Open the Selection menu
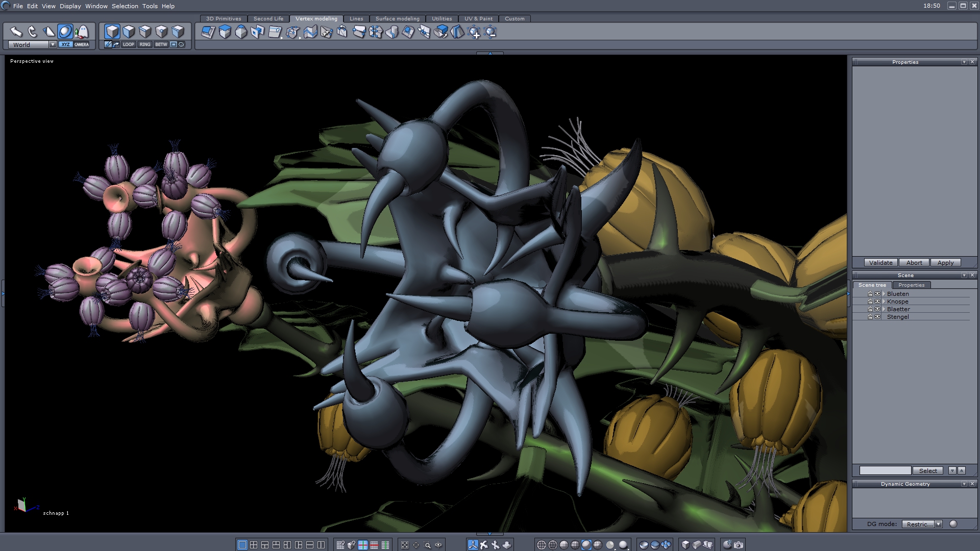 [x=125, y=6]
